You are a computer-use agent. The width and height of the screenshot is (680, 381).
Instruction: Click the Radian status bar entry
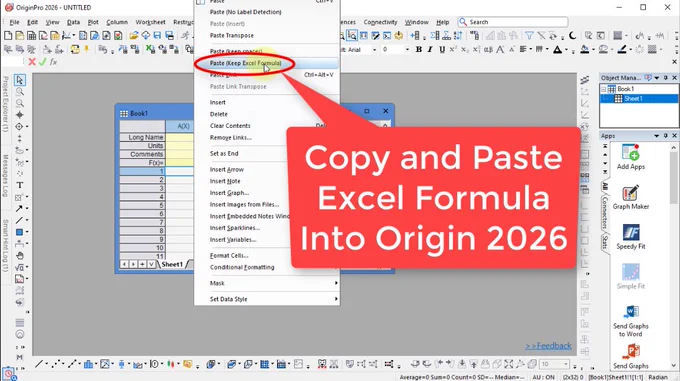(658, 377)
